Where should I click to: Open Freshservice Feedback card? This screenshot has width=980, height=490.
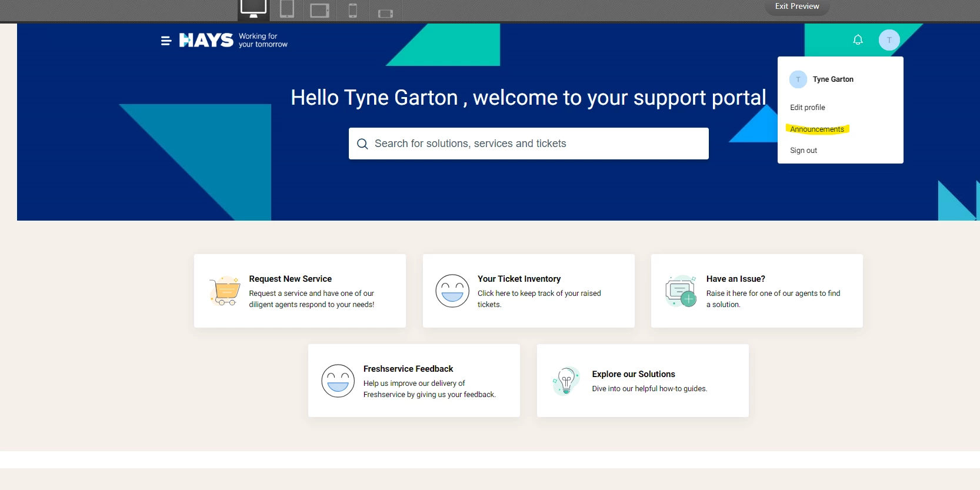point(414,381)
